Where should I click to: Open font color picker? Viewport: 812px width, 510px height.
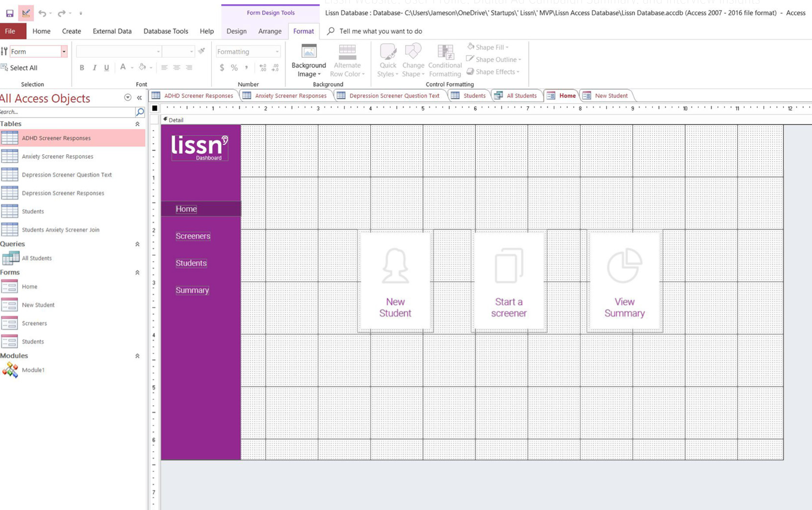click(x=123, y=68)
